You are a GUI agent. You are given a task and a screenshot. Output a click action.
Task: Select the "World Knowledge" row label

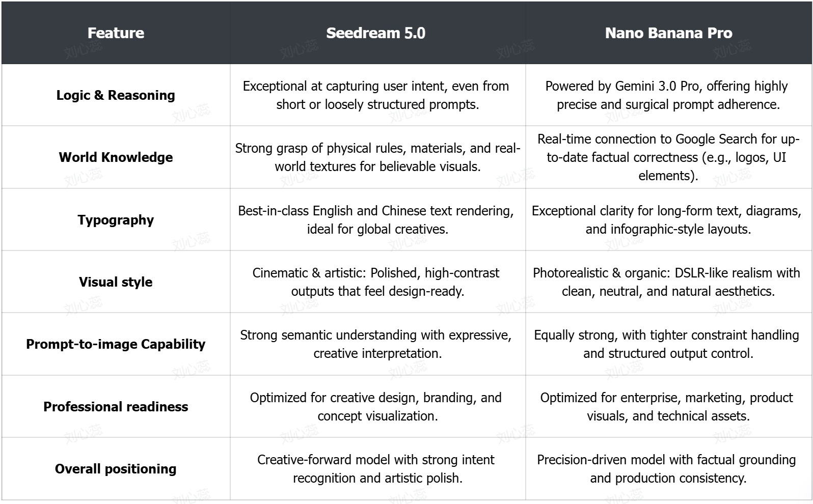pos(116,157)
